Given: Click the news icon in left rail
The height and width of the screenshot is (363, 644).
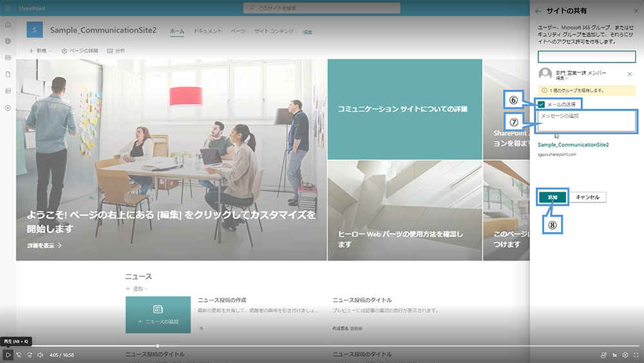Looking at the screenshot, I should [x=8, y=57].
